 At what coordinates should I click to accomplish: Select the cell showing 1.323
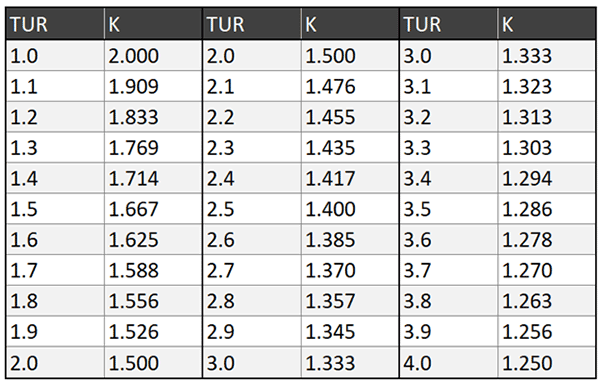coord(546,86)
